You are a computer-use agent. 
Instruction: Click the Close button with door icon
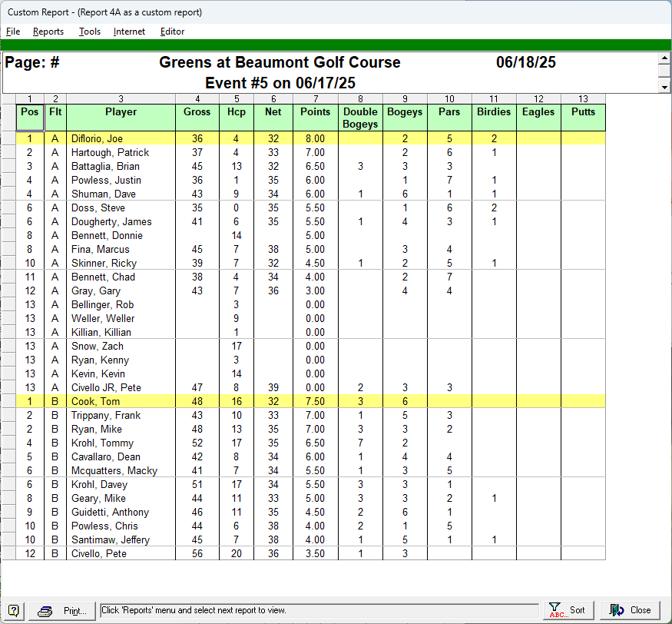click(630, 610)
